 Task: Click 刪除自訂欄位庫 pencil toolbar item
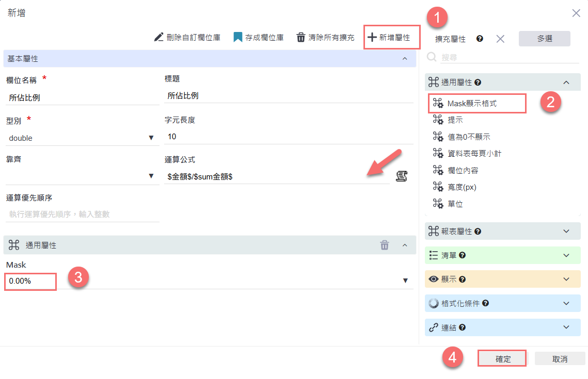[x=187, y=38]
